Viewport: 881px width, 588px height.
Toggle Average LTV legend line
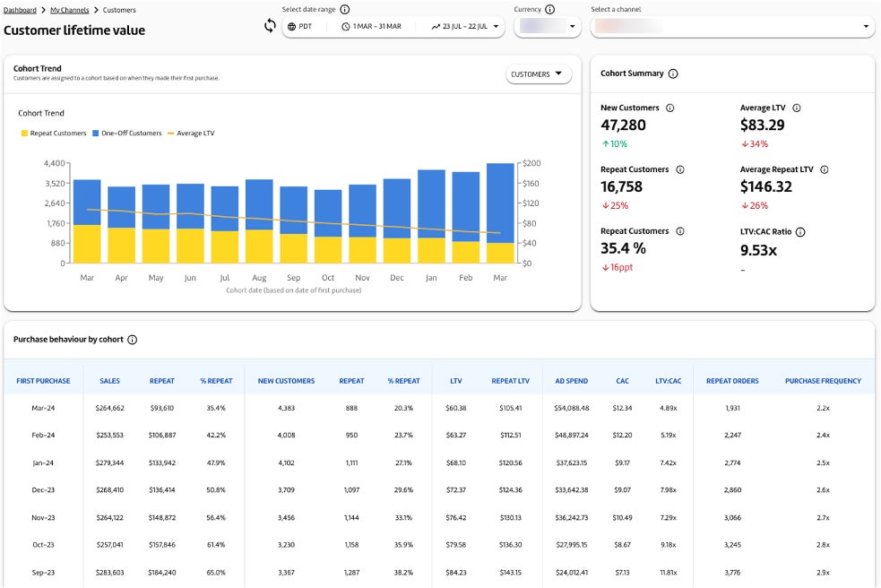191,134
